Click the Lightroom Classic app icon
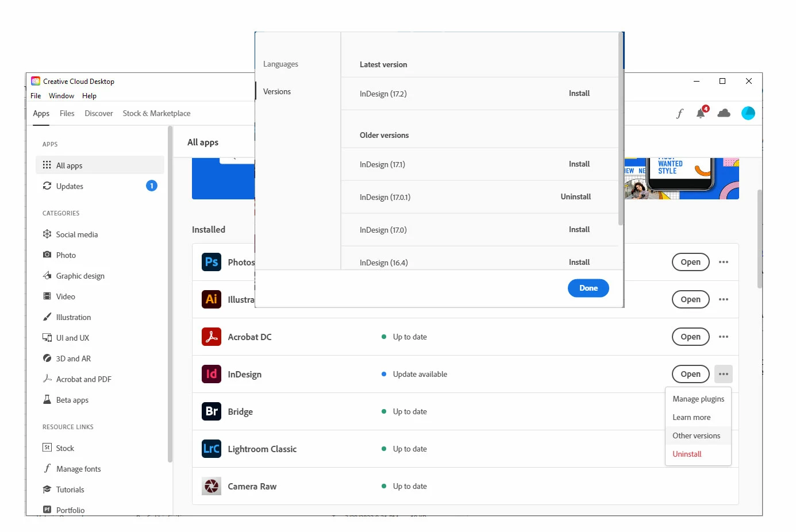 212,449
